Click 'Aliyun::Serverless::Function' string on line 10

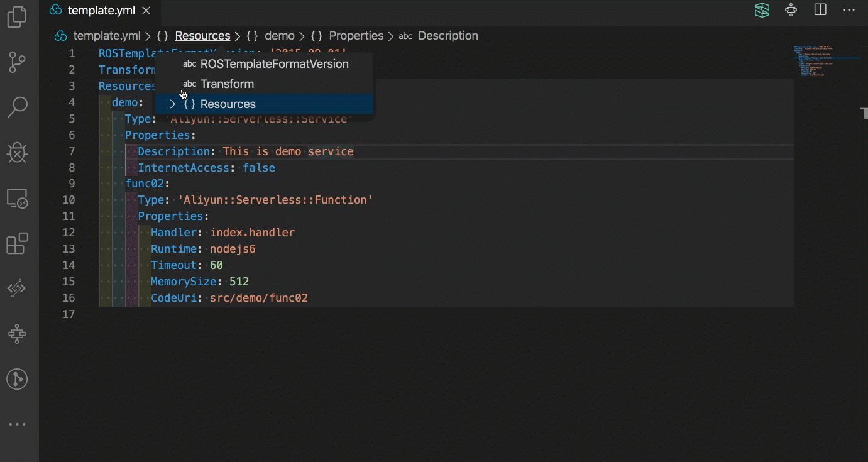[275, 201]
